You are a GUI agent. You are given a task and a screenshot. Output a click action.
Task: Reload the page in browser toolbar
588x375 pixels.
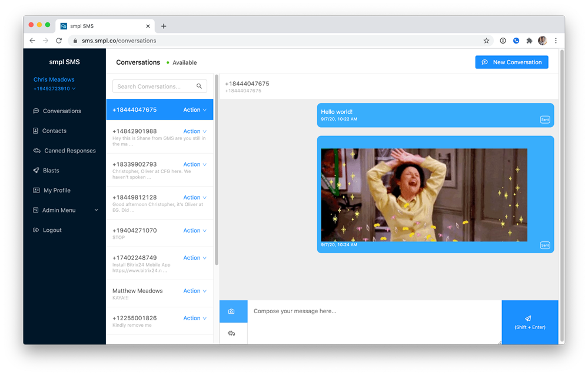point(59,41)
